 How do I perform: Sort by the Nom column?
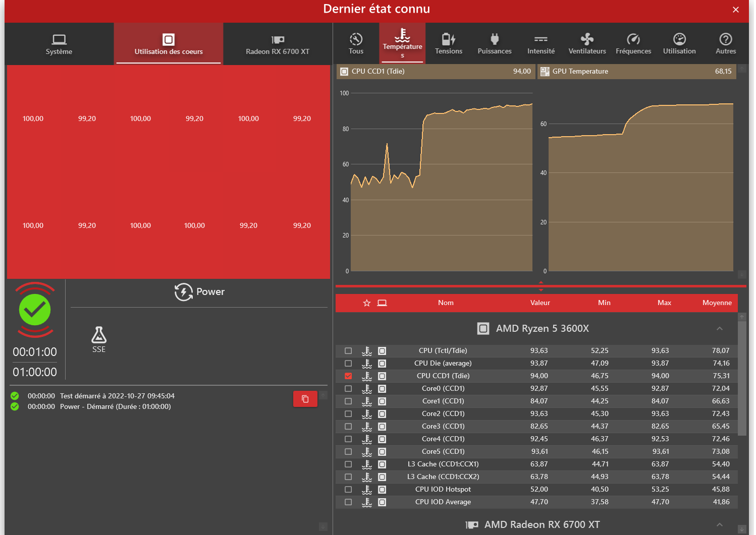point(446,303)
